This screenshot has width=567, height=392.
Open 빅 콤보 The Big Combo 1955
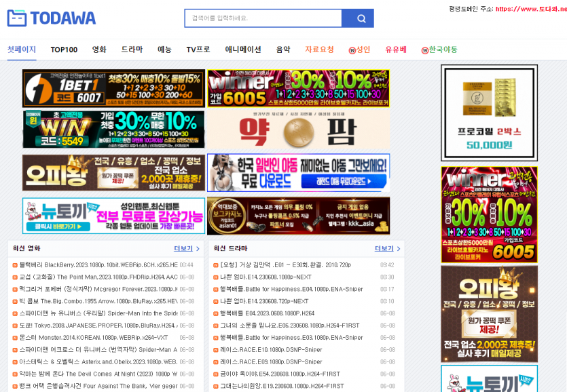(98, 301)
